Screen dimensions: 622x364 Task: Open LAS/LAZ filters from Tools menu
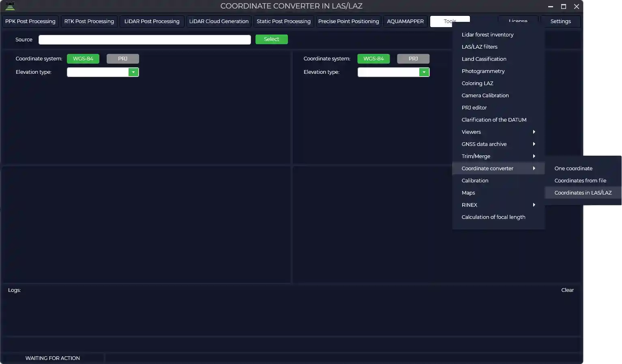pyautogui.click(x=498, y=47)
